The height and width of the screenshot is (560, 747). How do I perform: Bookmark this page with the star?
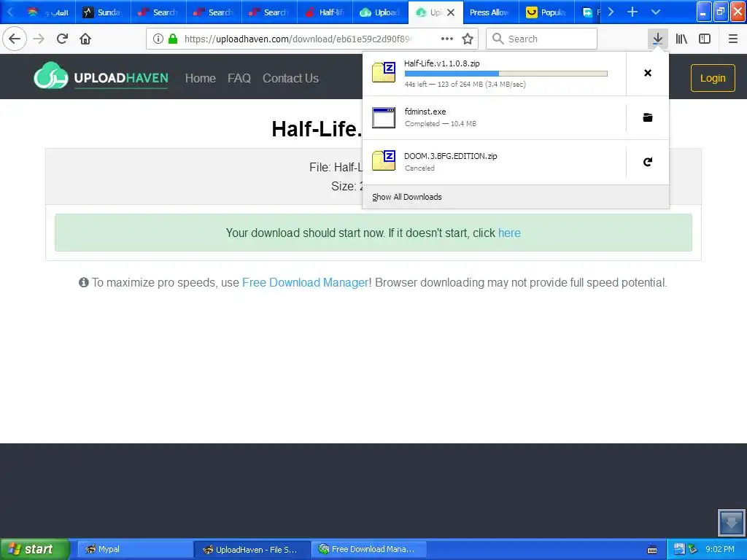pyautogui.click(x=468, y=39)
